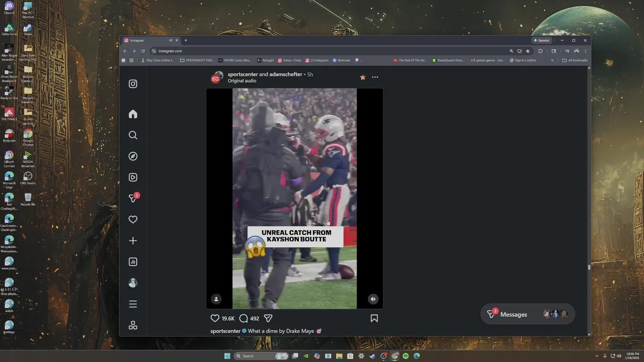Image resolution: width=644 pixels, height=362 pixels.
Task: Toggle the favorites star on the post
Action: pos(363,77)
